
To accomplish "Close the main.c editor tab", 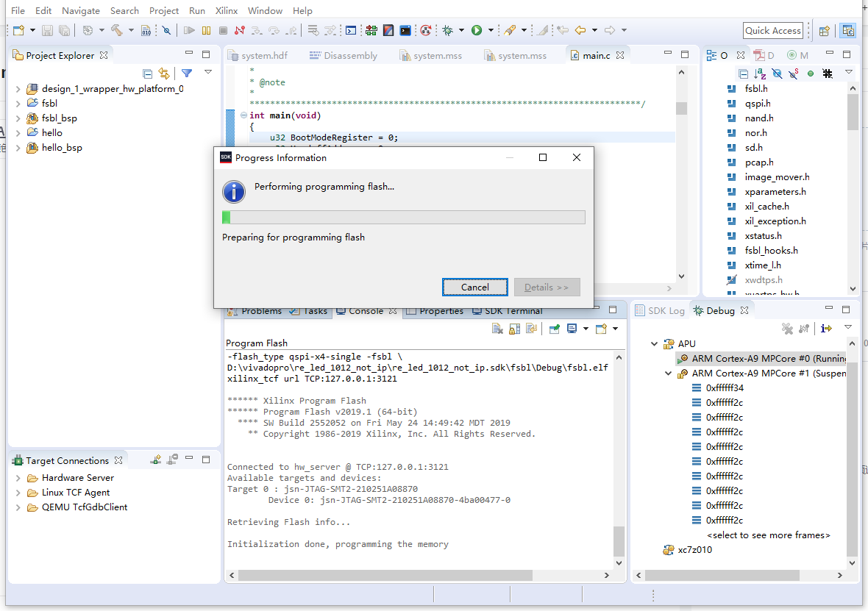I will point(620,55).
